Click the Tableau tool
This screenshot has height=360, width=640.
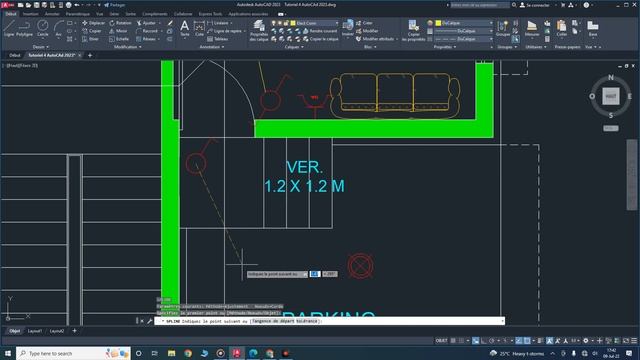218,39
